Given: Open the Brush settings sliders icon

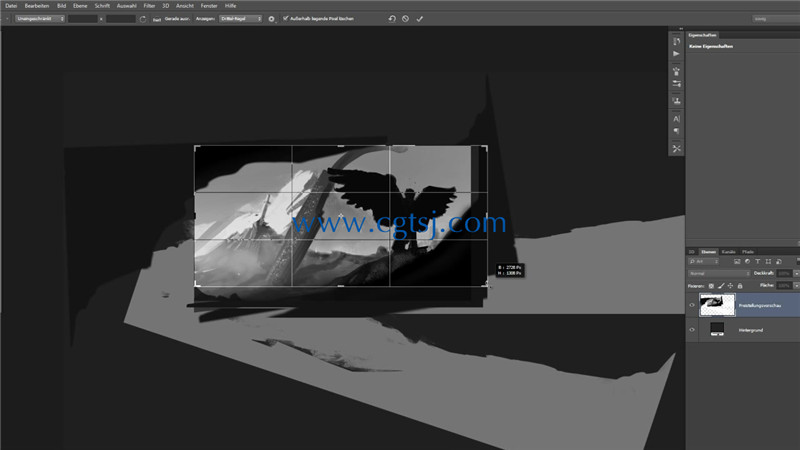Looking at the screenshot, I should 677,84.
